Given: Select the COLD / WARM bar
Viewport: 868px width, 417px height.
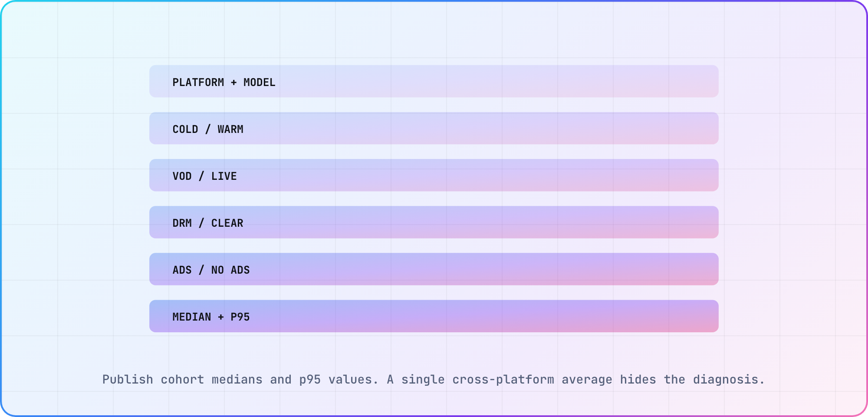Looking at the screenshot, I should [434, 128].
